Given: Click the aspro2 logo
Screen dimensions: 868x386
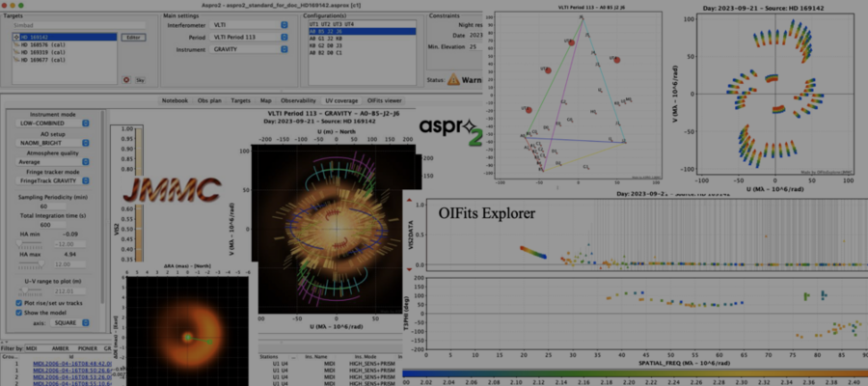Looking at the screenshot, I should (x=451, y=130).
